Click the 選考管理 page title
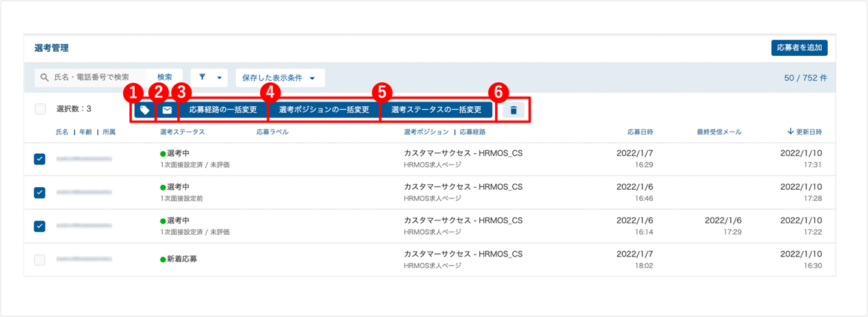This screenshot has height=317, width=868. tap(51, 47)
